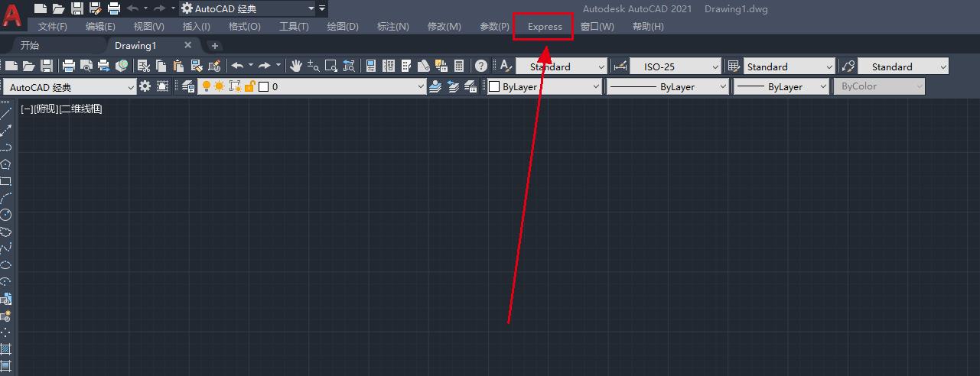Click the Text Style icon
The width and height of the screenshot is (980, 376).
(x=506, y=66)
